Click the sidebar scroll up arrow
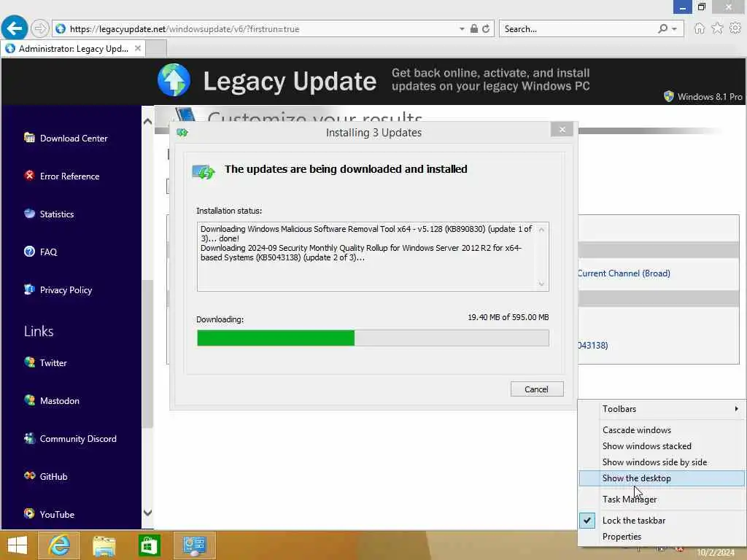The height and width of the screenshot is (560, 747). pos(147,122)
